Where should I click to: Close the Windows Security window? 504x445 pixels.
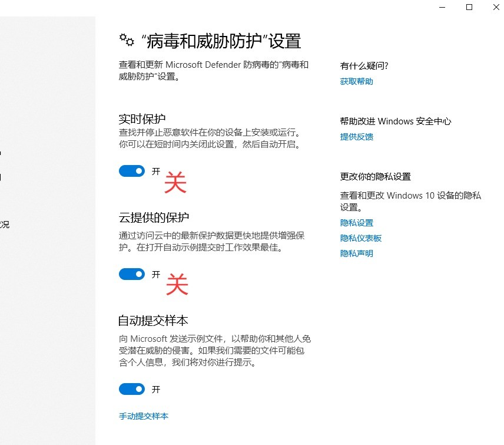click(x=496, y=7)
